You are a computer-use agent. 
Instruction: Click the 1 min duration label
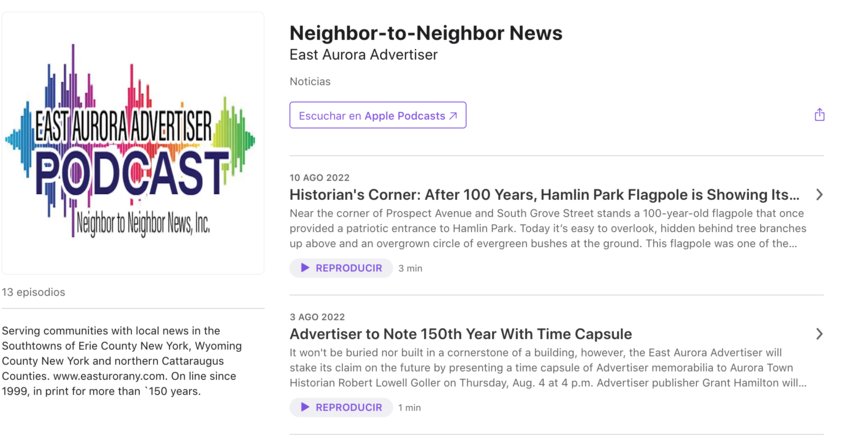tap(409, 408)
